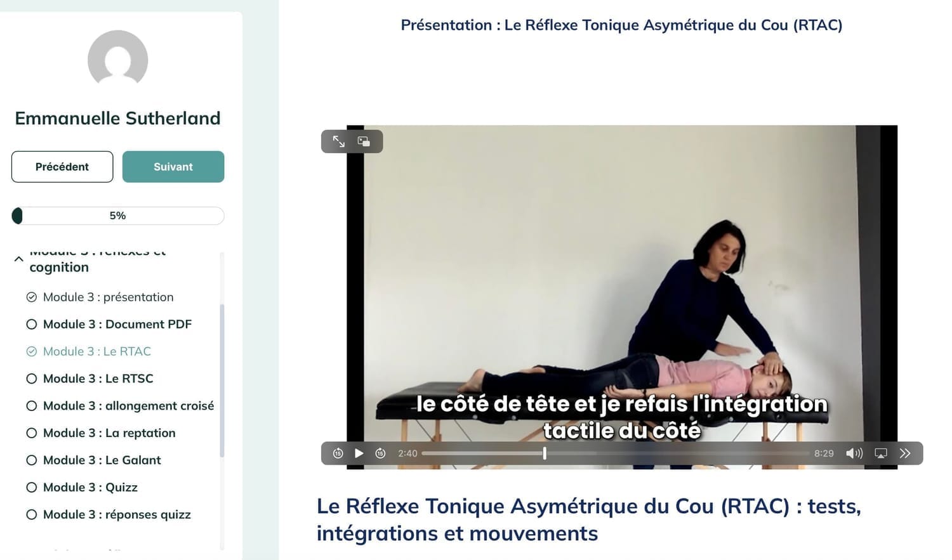Go to previous lesson with Précédent
The height and width of the screenshot is (560, 952).
[62, 167]
